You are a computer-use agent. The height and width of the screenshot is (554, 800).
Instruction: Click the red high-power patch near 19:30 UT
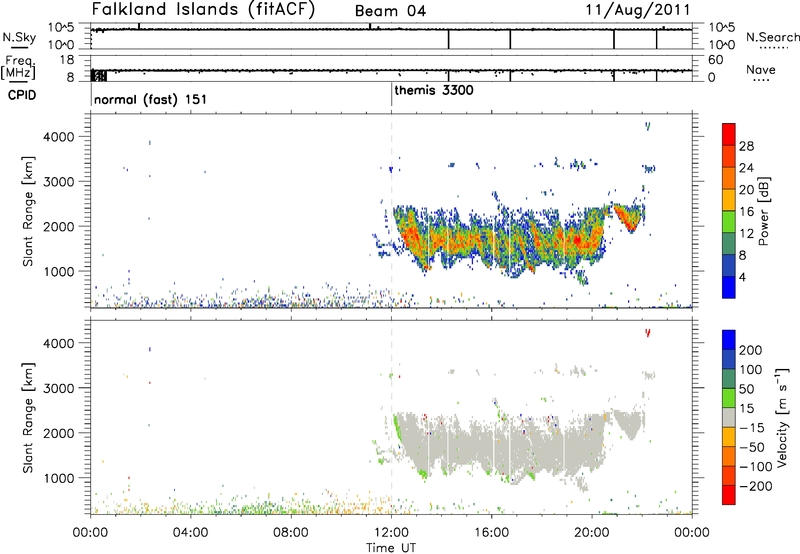coord(577,239)
